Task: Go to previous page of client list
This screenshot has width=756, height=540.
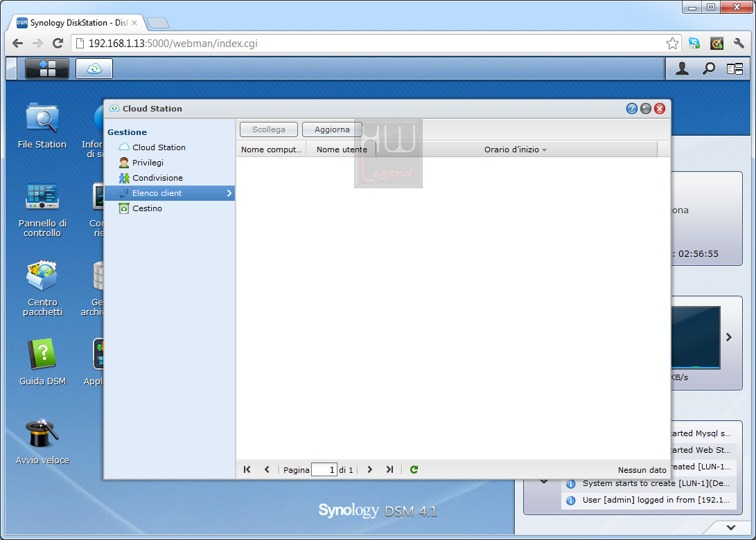Action: (267, 469)
